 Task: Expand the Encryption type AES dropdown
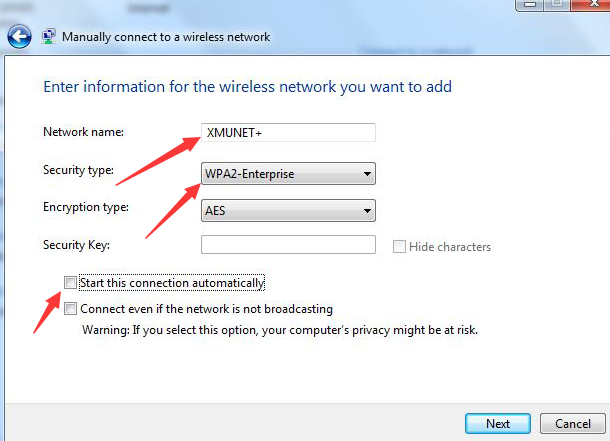pos(288,211)
